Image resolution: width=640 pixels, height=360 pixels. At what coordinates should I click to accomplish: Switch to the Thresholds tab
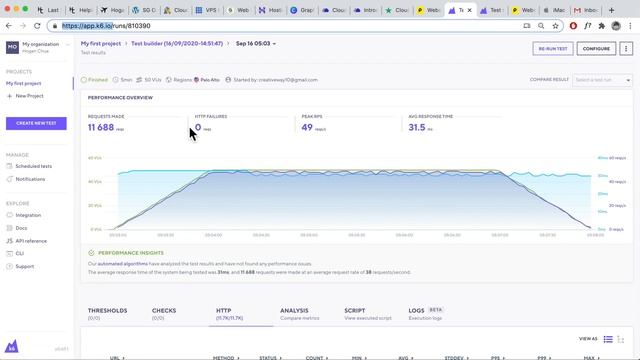(107, 313)
